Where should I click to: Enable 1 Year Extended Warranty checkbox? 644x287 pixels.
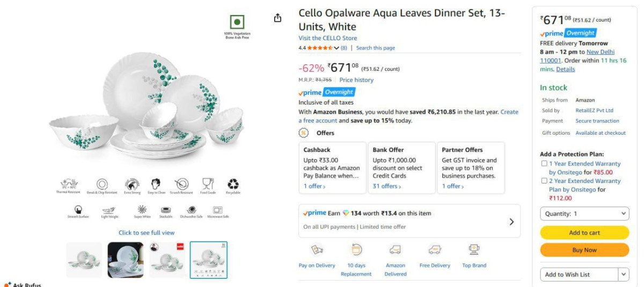coord(544,164)
